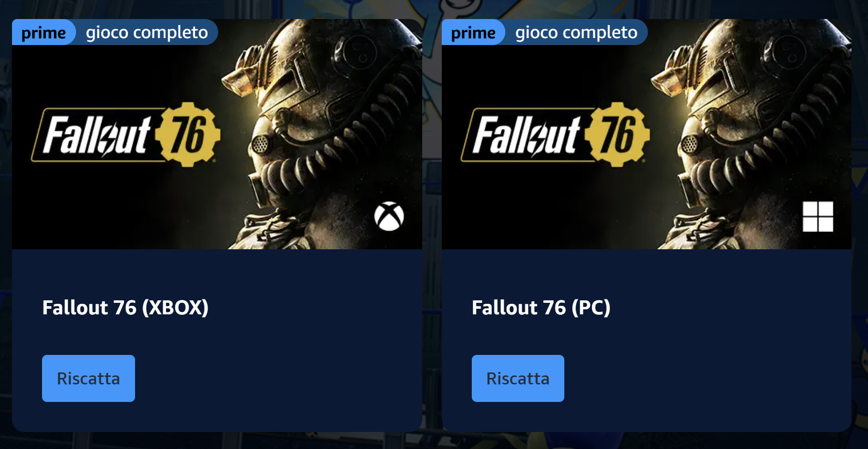Click the 76 gear emblem on the PC card

tap(617, 134)
